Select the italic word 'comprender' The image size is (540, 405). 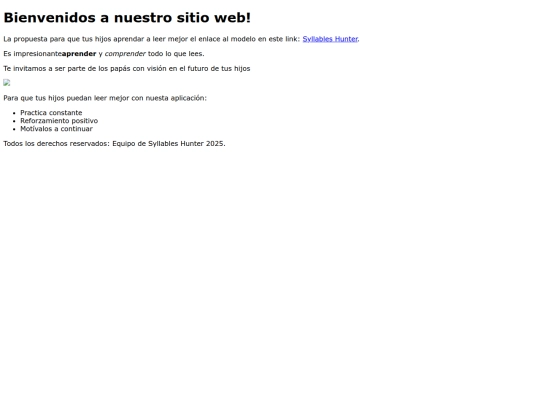125,54
